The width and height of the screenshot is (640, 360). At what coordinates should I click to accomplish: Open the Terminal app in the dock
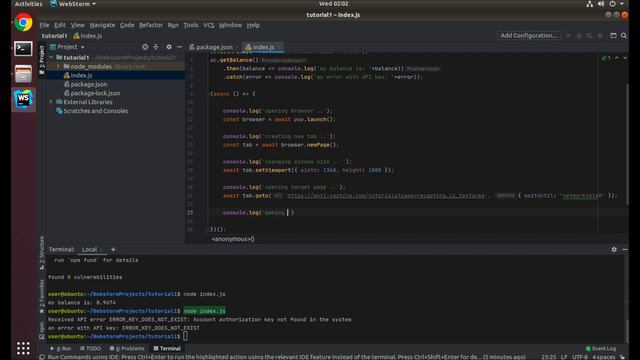pos(23,49)
